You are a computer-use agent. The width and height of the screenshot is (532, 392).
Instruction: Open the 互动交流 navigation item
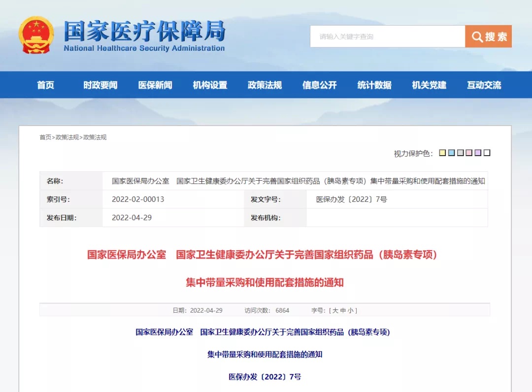pos(484,85)
